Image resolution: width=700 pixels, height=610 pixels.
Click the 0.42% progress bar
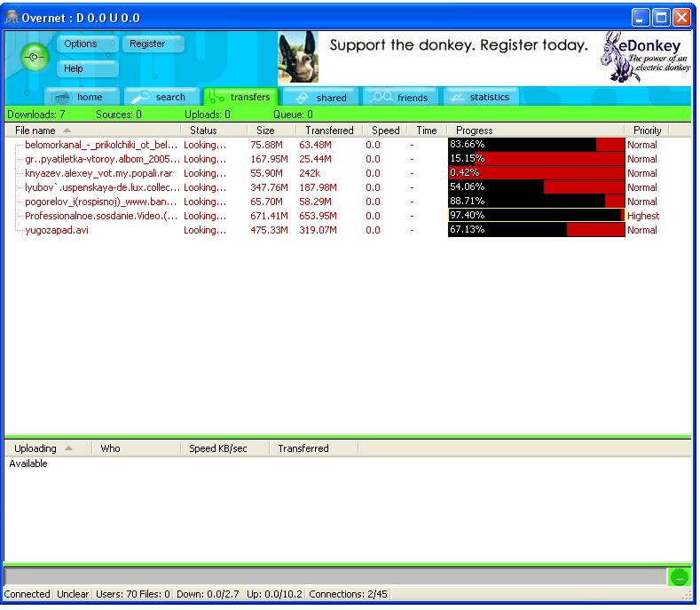click(536, 173)
